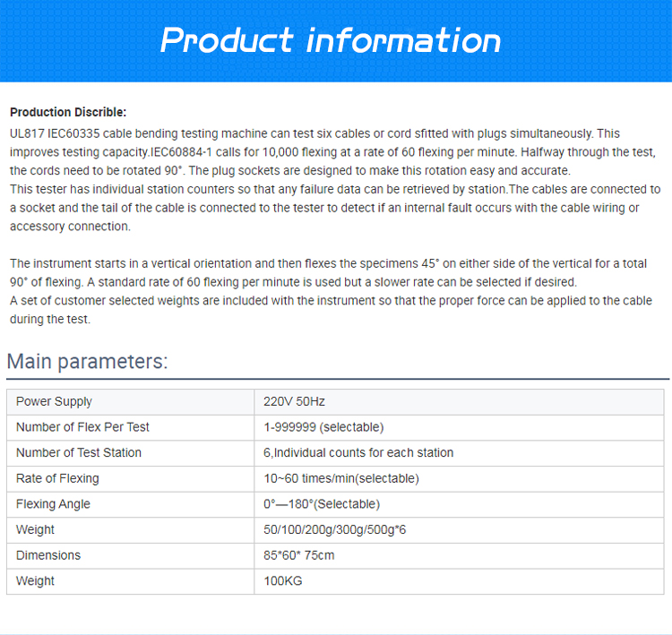Select "6,Individual counts for each station" cell
Screen dimensions: 672x635
click(x=358, y=452)
